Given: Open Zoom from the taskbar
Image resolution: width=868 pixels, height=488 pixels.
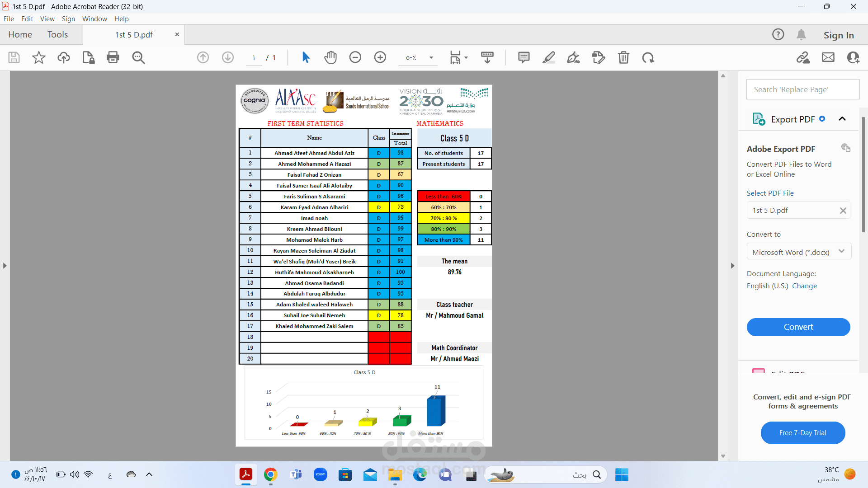Looking at the screenshot, I should click(x=321, y=474).
